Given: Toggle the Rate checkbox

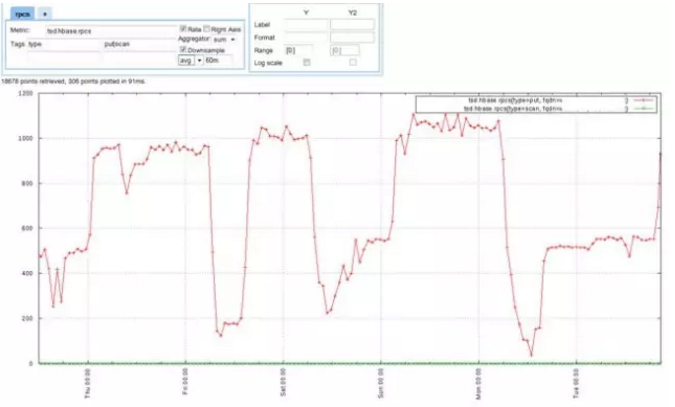Looking at the screenshot, I should 183,29.
